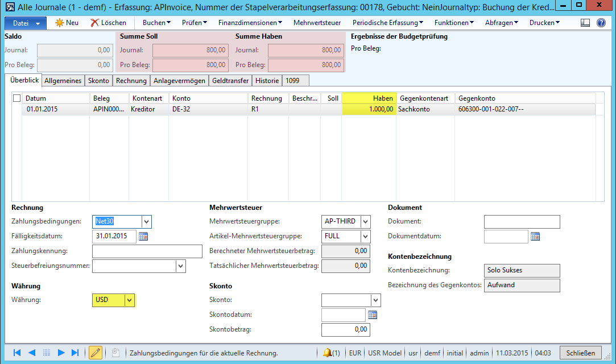Screen dimensions: 616x364
Task: Click the notification bell in status bar
Action: (328, 353)
